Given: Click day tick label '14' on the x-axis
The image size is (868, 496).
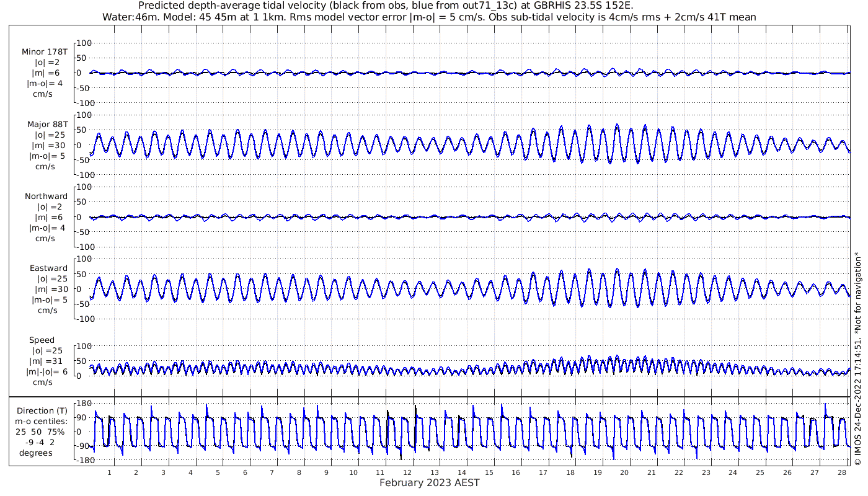Looking at the screenshot, I should pyautogui.click(x=462, y=472).
